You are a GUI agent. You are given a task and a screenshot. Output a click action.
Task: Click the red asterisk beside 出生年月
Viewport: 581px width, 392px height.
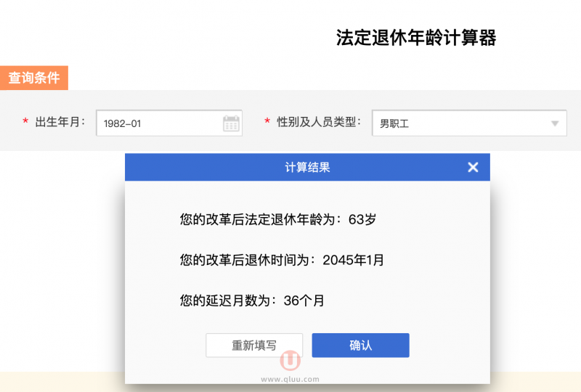click(x=25, y=123)
